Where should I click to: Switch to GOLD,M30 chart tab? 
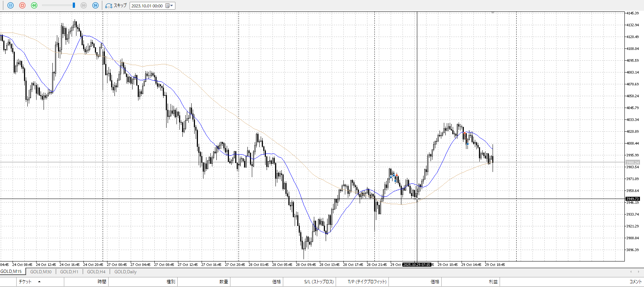click(x=41, y=272)
